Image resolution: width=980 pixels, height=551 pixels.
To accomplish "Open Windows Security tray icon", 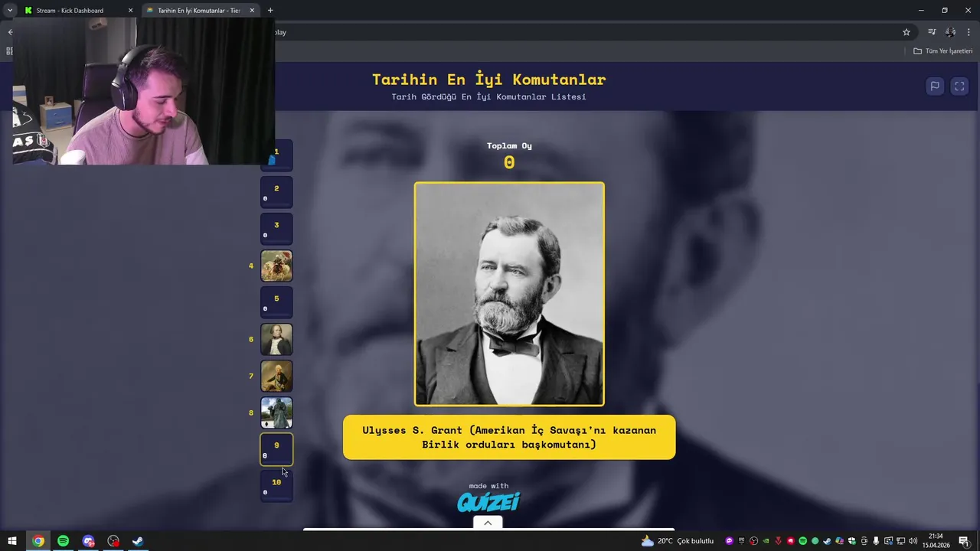I will (851, 541).
